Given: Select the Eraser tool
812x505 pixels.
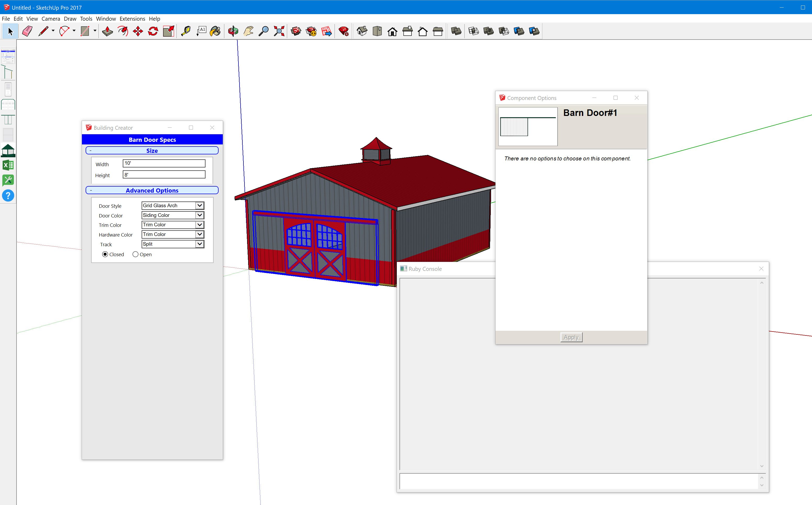Looking at the screenshot, I should (x=27, y=31).
